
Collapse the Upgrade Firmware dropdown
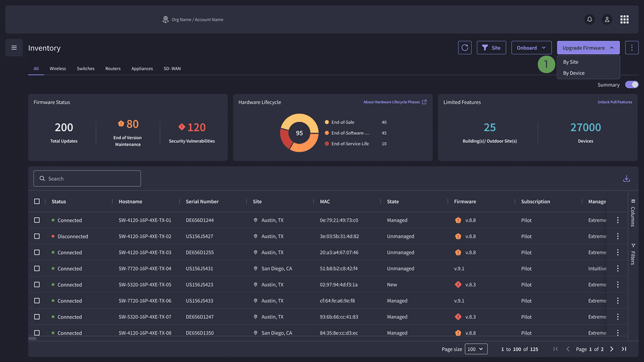coord(588,47)
